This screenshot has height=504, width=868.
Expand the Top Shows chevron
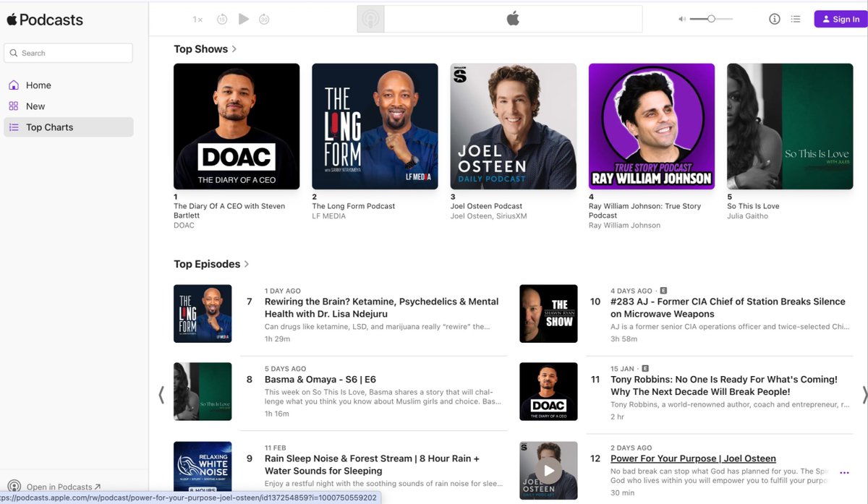click(x=234, y=49)
